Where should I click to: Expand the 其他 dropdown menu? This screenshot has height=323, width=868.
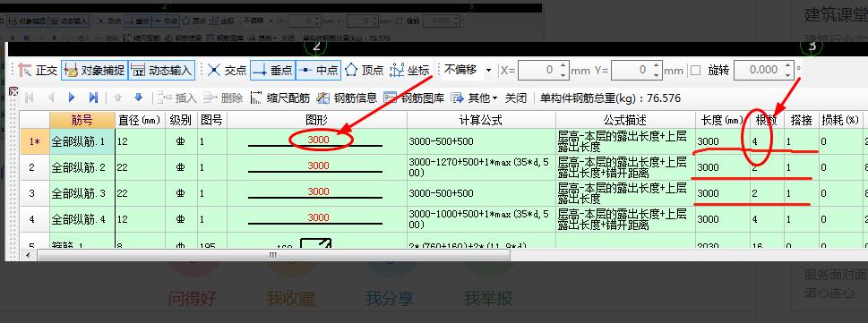475,98
